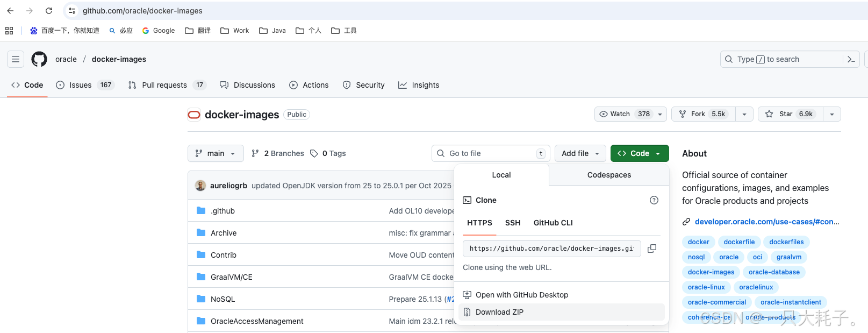
Task: Expand the Fork dropdown arrow
Action: [744, 114]
